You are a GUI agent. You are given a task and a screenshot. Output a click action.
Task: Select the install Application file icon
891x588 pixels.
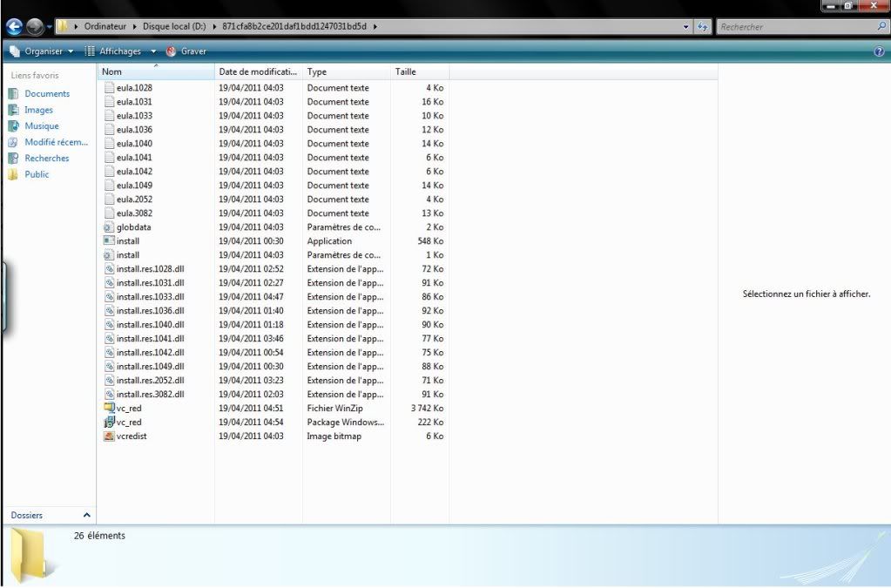pyautogui.click(x=109, y=241)
